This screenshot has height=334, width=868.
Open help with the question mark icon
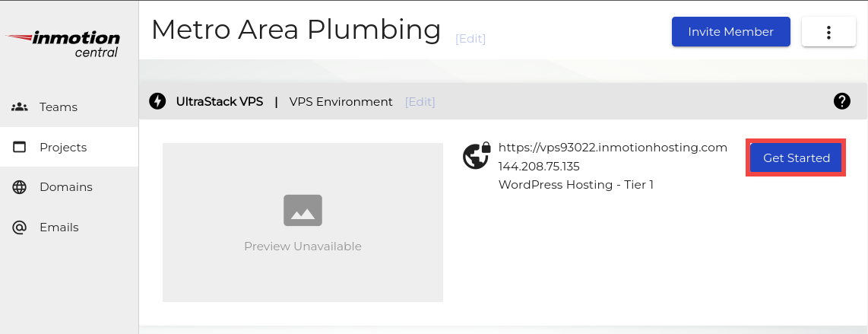841,101
